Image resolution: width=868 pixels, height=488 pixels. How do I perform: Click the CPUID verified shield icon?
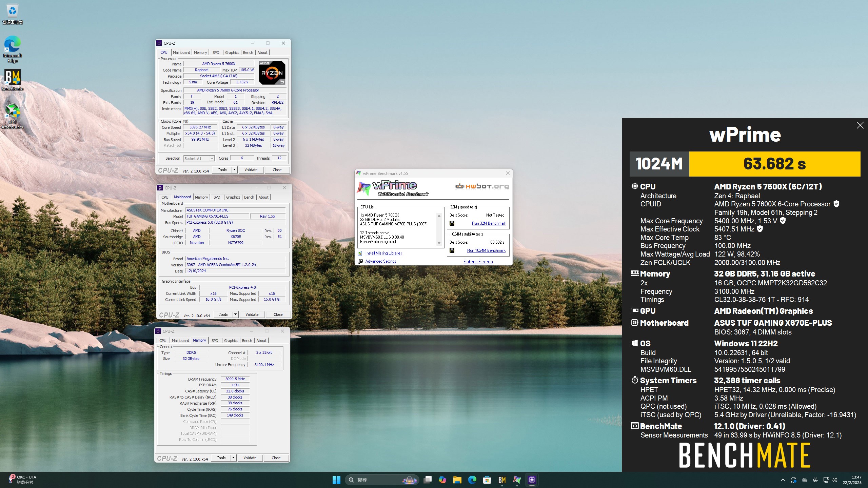click(836, 204)
